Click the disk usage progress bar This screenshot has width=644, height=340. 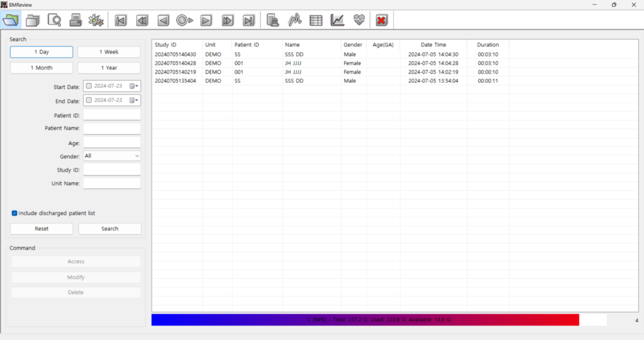379,320
